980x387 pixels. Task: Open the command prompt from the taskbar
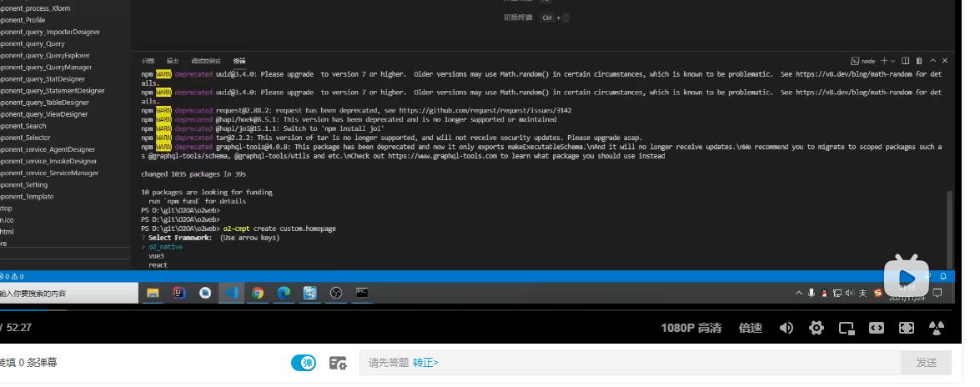tap(362, 293)
